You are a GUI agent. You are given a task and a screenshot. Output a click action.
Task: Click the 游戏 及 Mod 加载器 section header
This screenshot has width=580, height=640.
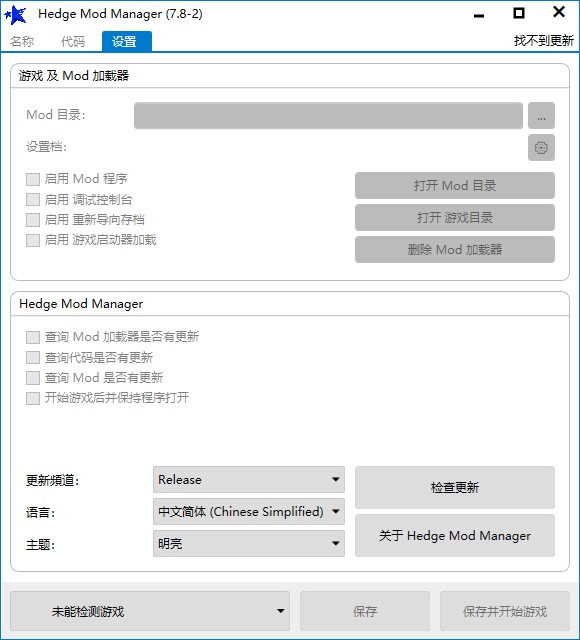(74, 76)
